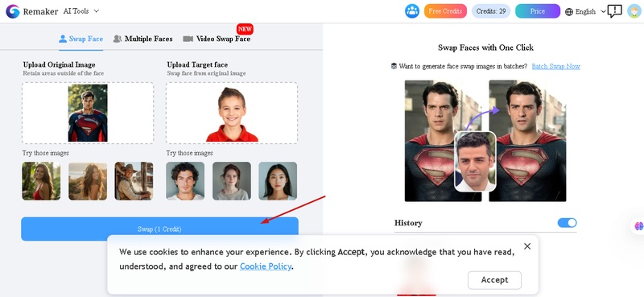Open the Price page button
Viewport: 644px width, 297px height.
pos(538,11)
